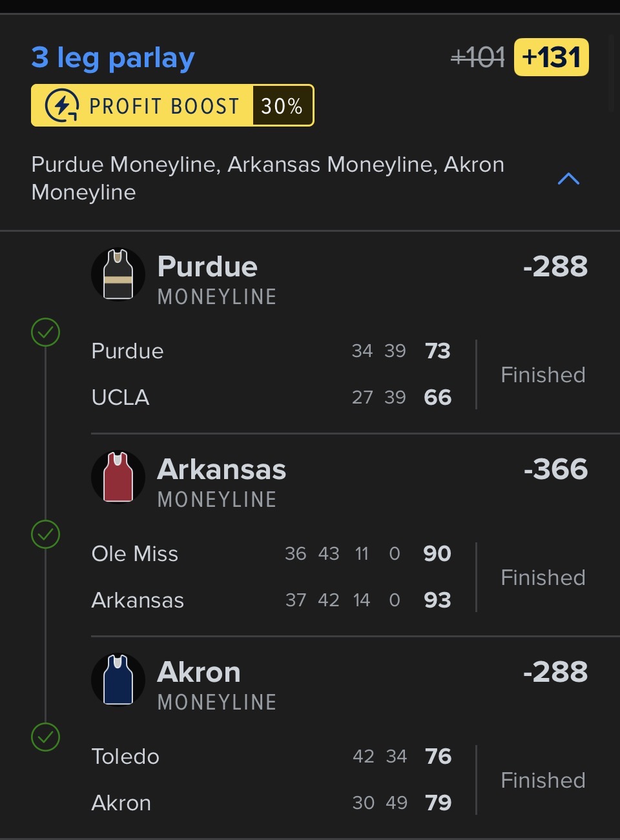Click the green checkmark beside Akron leg

pyautogui.click(x=46, y=737)
